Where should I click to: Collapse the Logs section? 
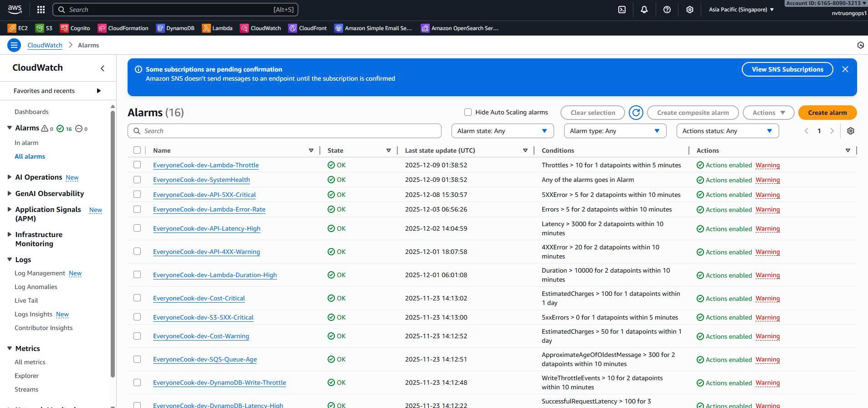10,259
